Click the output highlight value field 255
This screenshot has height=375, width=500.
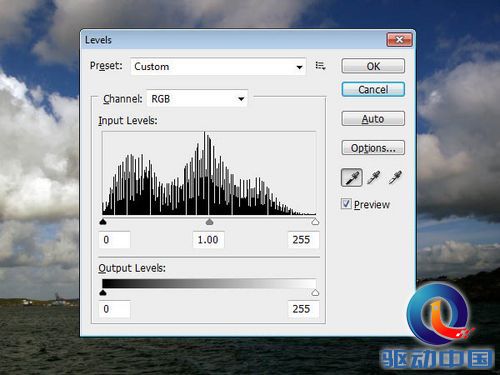[303, 309]
